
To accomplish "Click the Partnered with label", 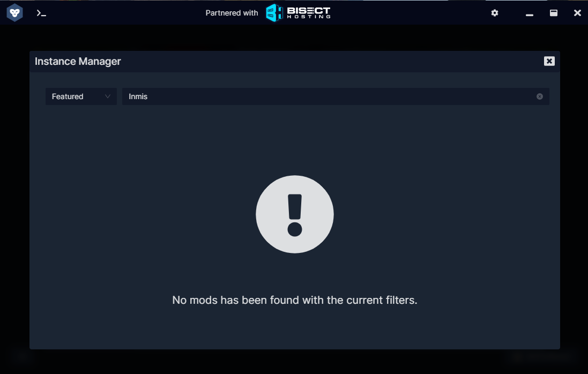I will click(x=232, y=13).
